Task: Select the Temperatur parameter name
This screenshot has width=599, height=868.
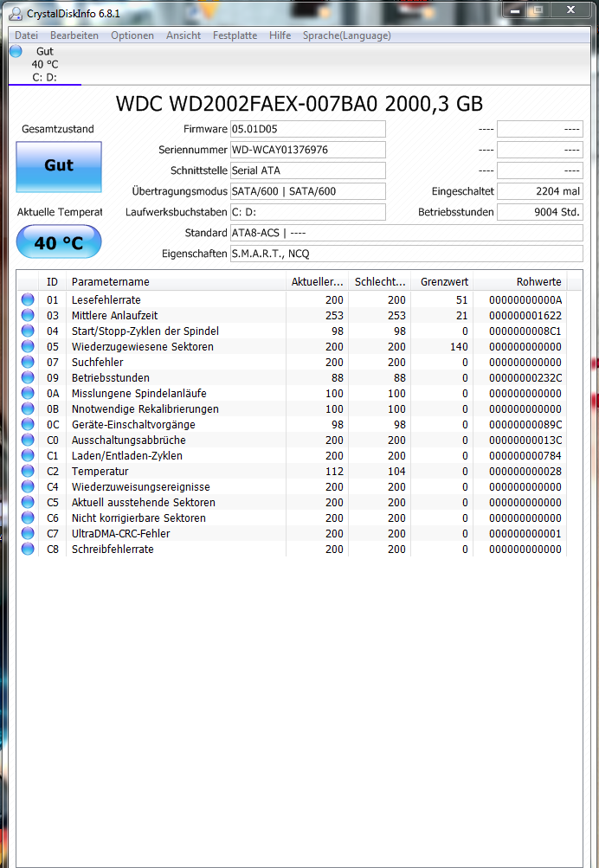Action: [x=100, y=471]
